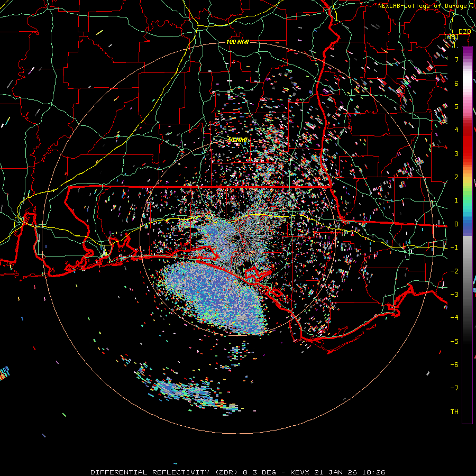This screenshot has width=476, height=476.
Task: Select the -1 dB scale label
Action: 454,248
